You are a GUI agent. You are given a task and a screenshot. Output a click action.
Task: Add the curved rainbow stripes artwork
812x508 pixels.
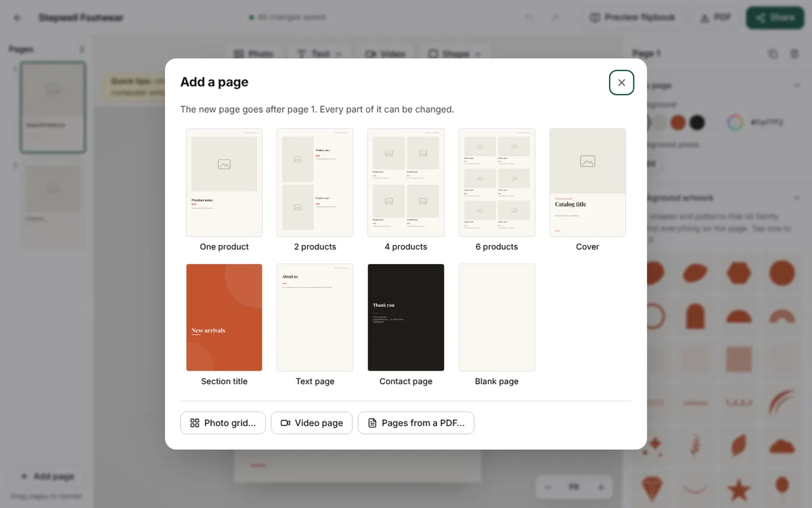tap(782, 403)
